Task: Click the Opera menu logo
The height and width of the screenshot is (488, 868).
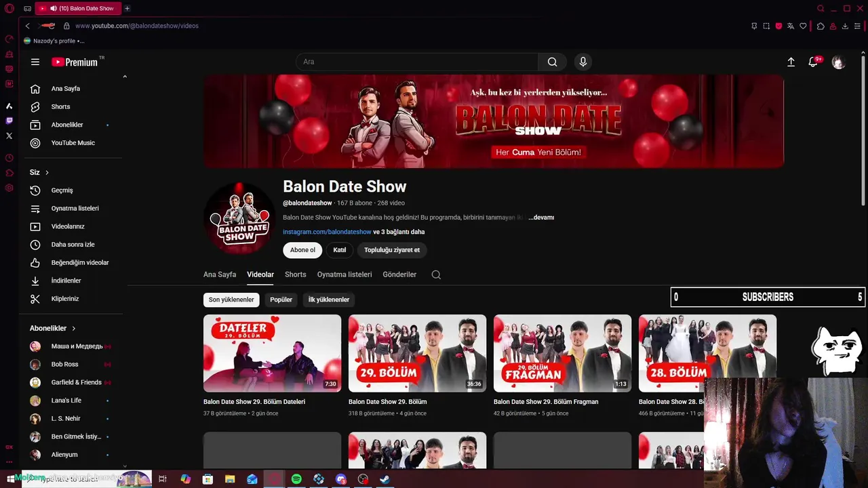Action: pos(9,8)
